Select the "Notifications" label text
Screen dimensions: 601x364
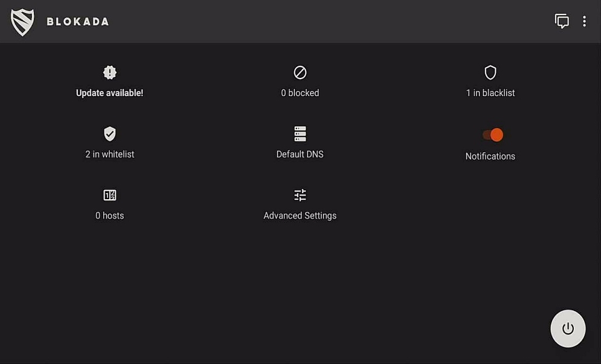pyautogui.click(x=490, y=156)
